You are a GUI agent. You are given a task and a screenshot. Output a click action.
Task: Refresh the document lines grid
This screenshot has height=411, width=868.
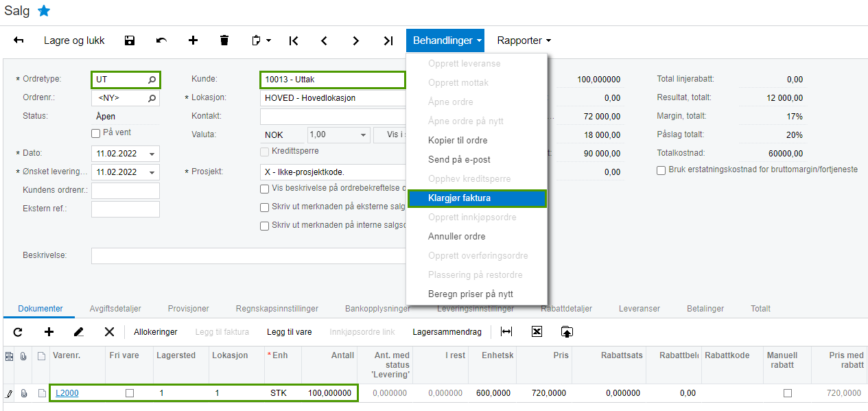[x=18, y=332]
